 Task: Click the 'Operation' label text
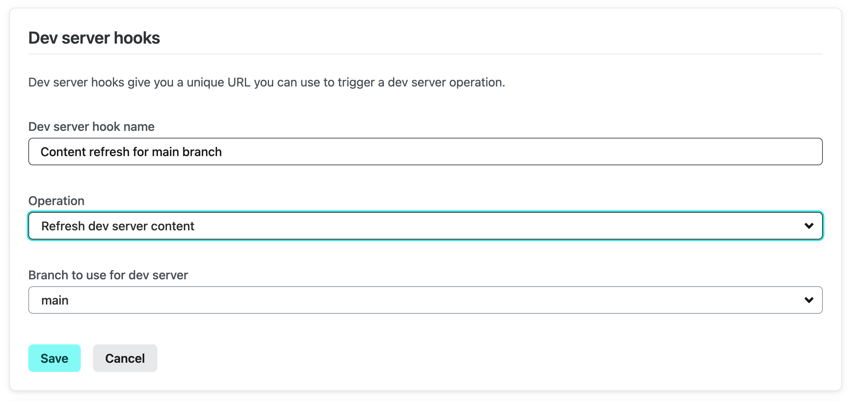tap(56, 201)
